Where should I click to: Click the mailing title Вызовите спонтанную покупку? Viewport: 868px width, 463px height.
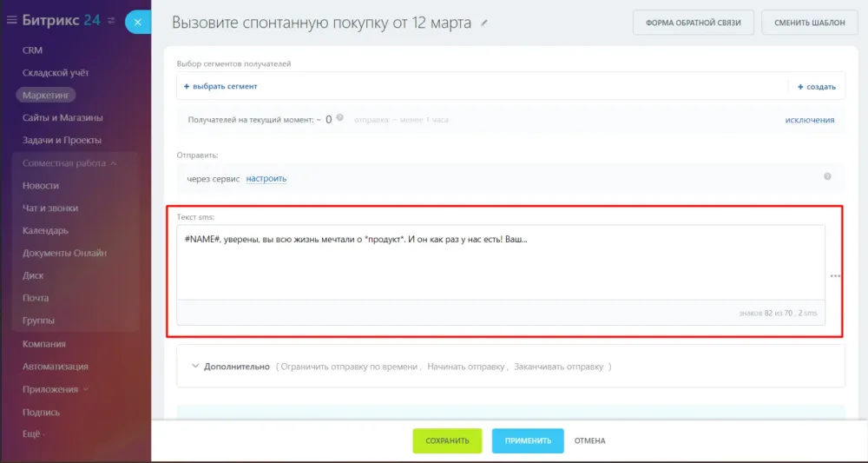[x=322, y=23]
